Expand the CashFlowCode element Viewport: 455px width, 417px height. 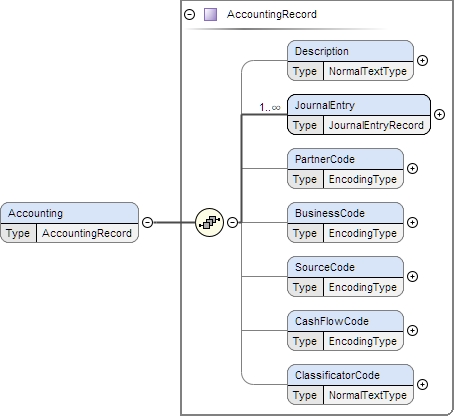click(x=412, y=330)
